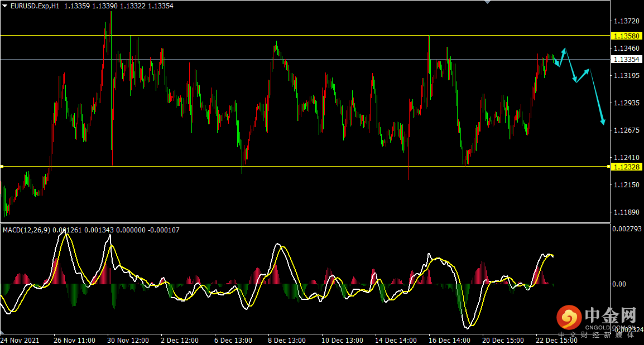
Task: Click the 10 Dec 13:00 time label
Action: tap(342, 341)
